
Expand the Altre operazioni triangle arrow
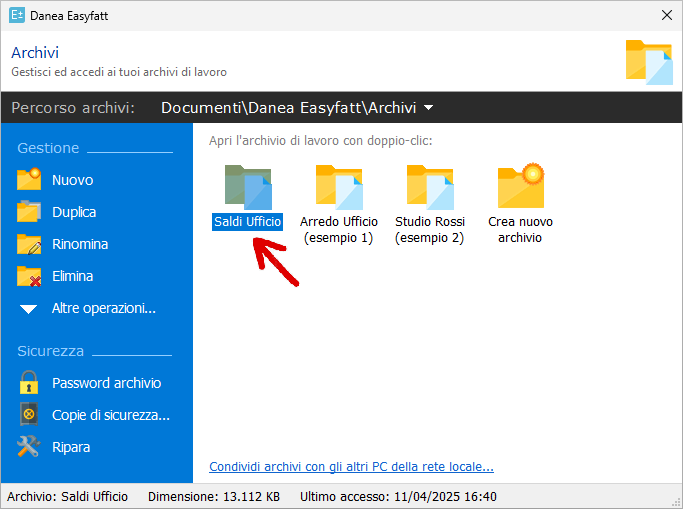pos(28,309)
